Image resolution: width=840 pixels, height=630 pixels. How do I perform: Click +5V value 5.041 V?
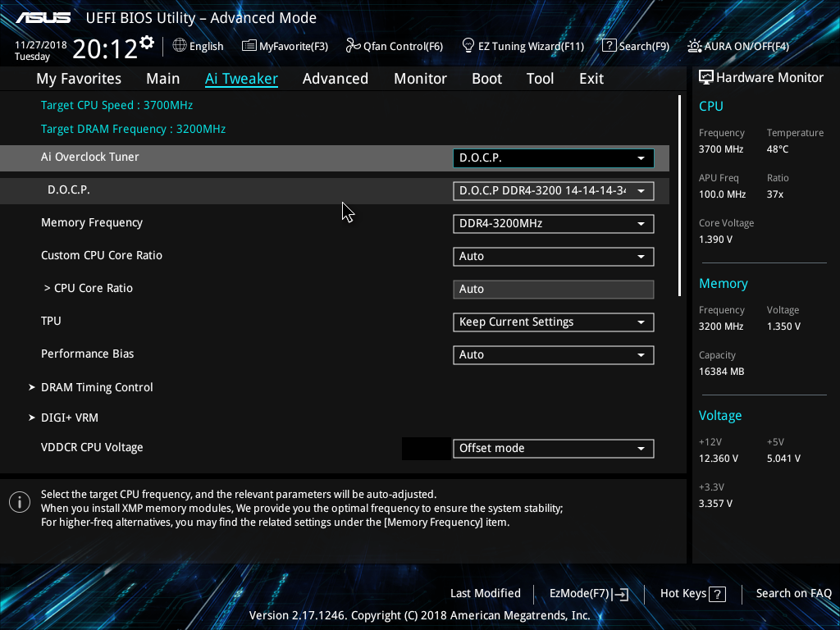(x=783, y=459)
